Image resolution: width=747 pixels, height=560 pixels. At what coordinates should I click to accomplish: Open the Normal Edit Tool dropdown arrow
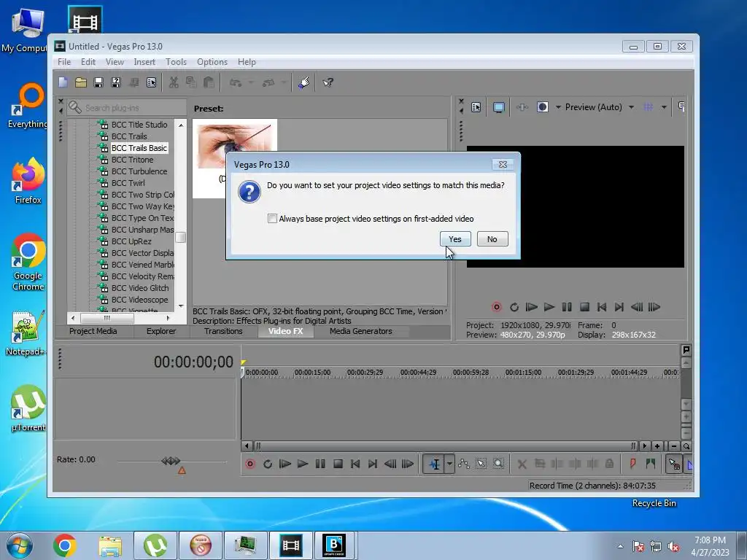449,464
